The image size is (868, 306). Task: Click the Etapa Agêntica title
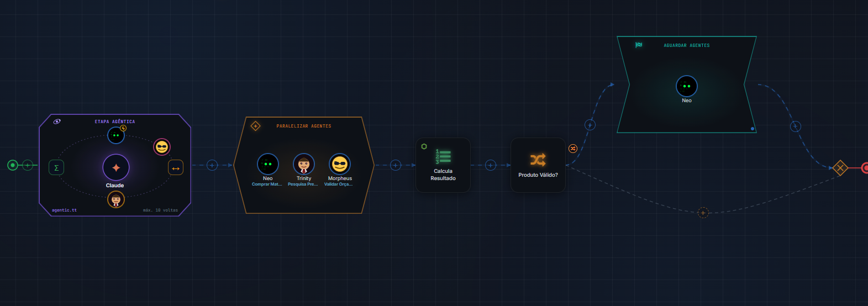click(115, 122)
